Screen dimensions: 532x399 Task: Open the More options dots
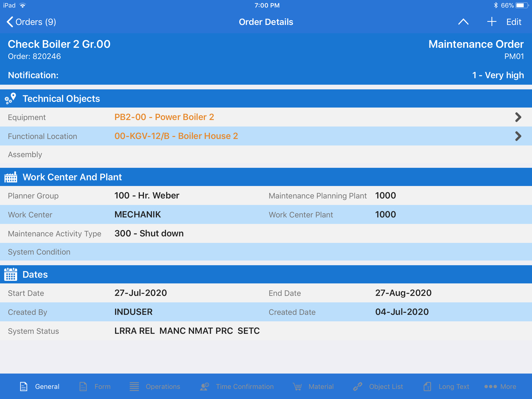tap(490, 387)
